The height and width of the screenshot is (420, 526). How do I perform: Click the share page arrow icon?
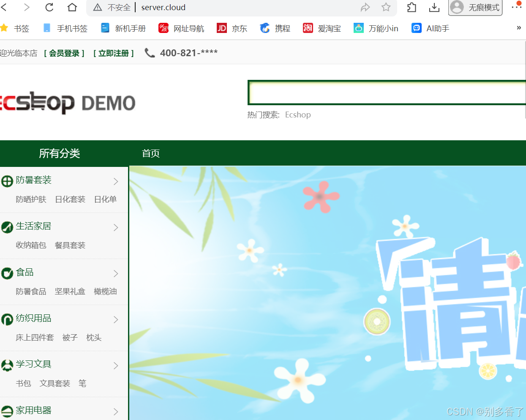point(365,7)
